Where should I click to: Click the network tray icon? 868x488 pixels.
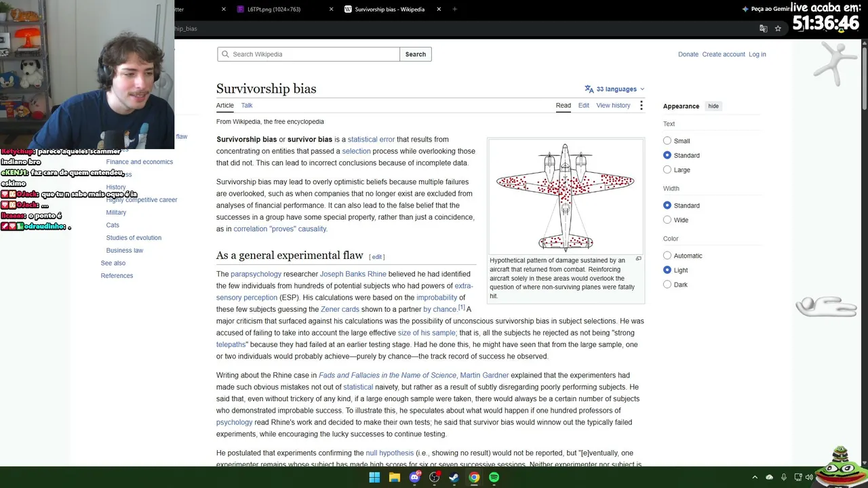[x=798, y=477]
